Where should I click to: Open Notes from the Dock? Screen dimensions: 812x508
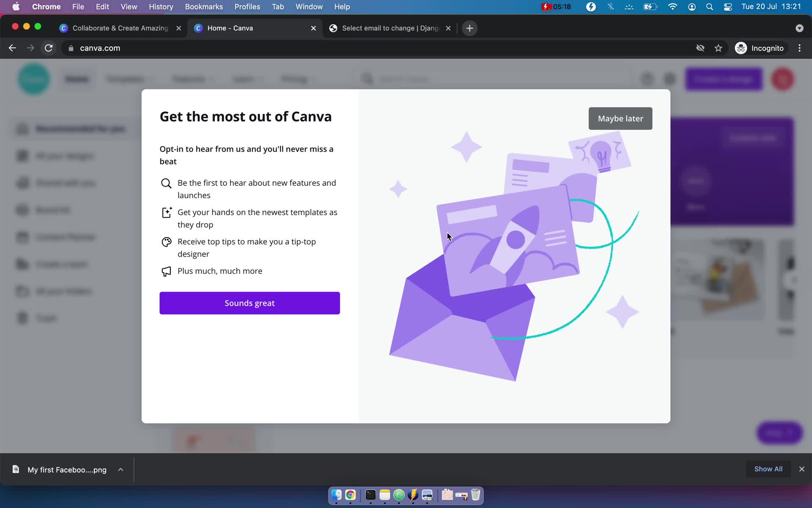[384, 495]
